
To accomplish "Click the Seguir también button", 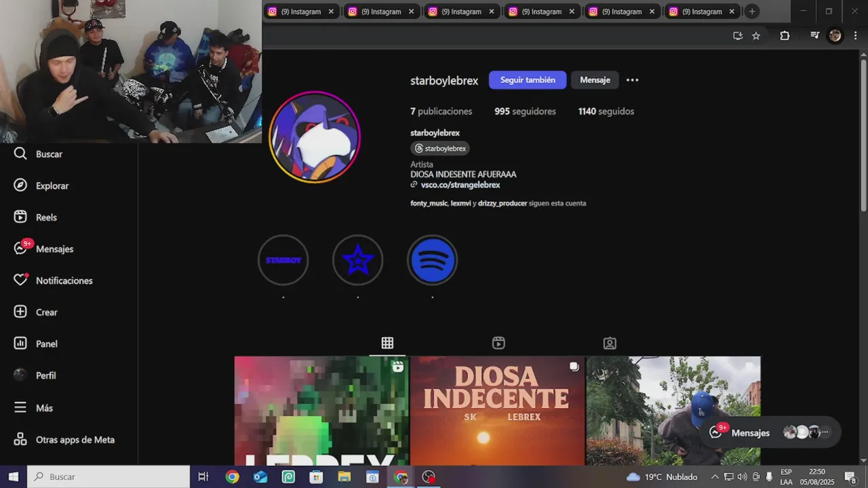I will 528,80.
